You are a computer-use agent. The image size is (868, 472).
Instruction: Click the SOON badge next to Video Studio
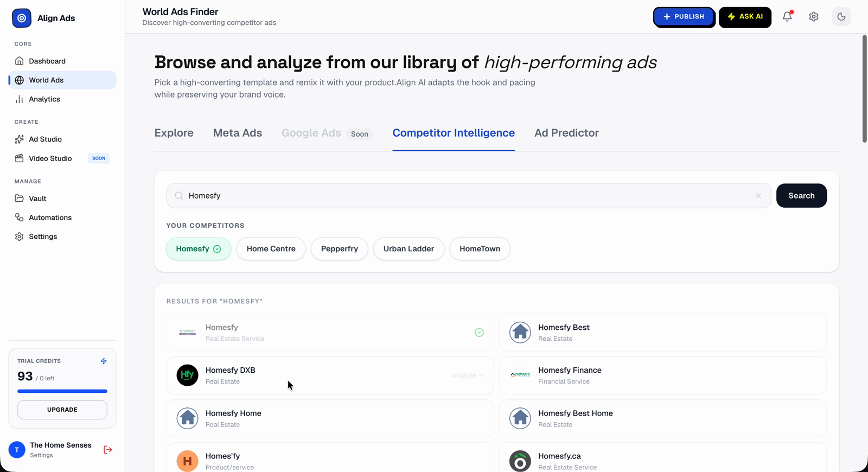click(99, 158)
